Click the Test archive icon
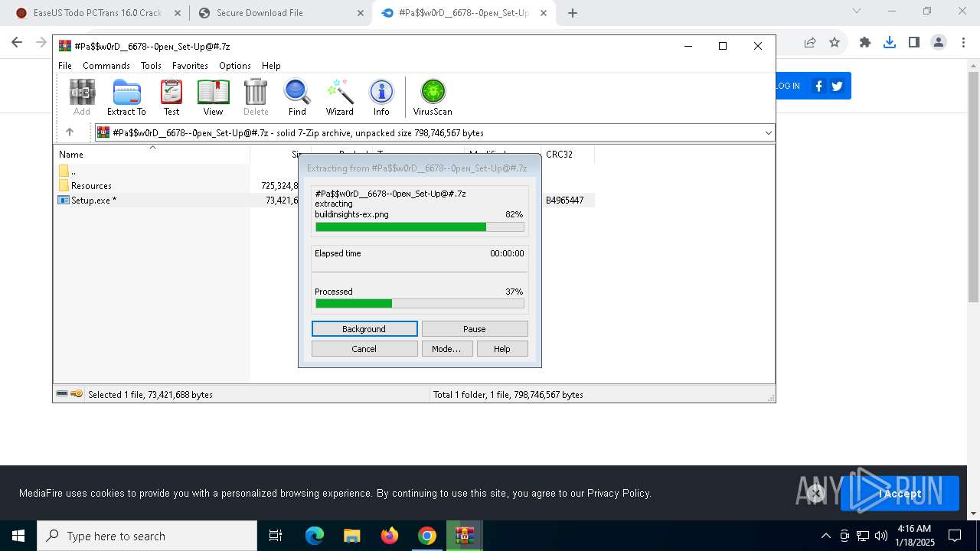 pos(171,97)
